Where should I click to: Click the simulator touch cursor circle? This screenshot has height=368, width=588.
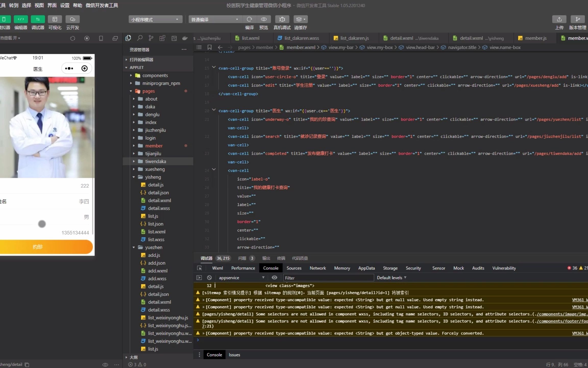pos(42,224)
